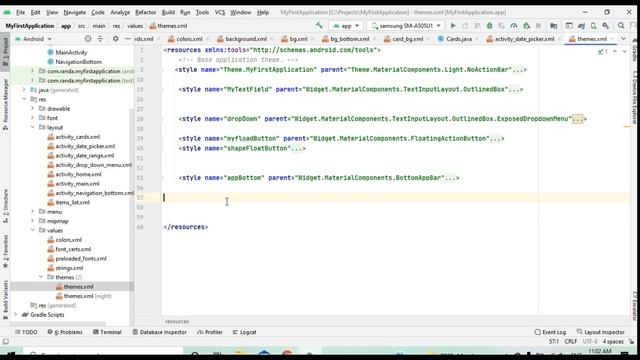Viewport: 640px width, 360px height.
Task: Click the Attach Debugger to Process icon
Action: (527, 26)
